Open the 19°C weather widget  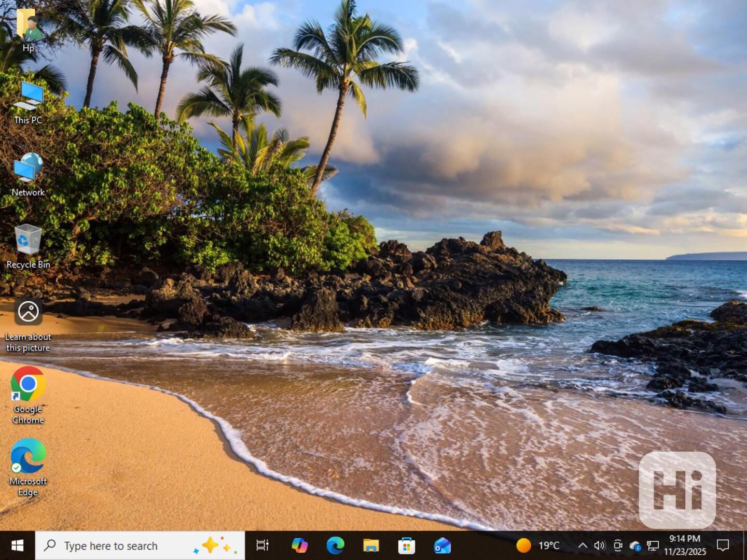click(x=538, y=545)
